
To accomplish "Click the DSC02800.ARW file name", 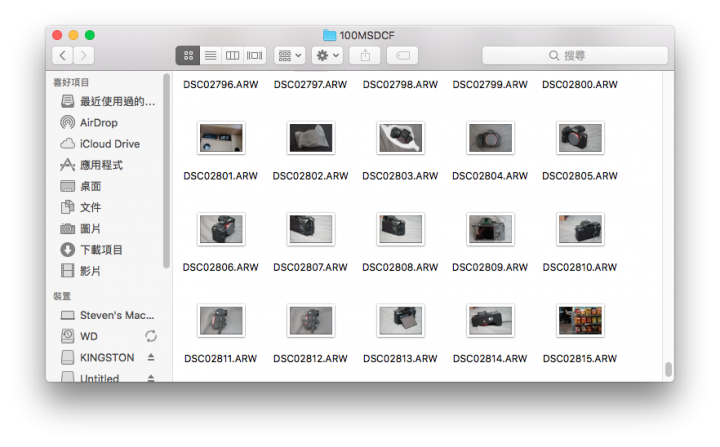I will point(580,85).
